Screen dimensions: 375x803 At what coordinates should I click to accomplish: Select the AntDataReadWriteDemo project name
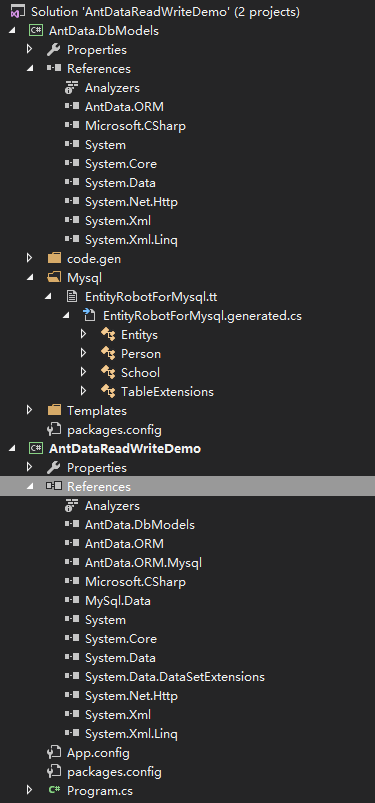pyautogui.click(x=125, y=449)
